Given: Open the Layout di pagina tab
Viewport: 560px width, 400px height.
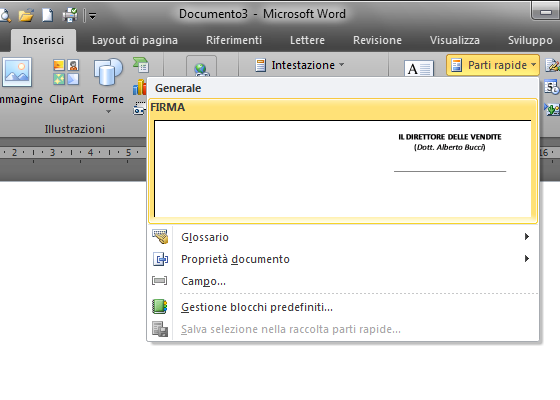Looking at the screenshot, I should (135, 40).
